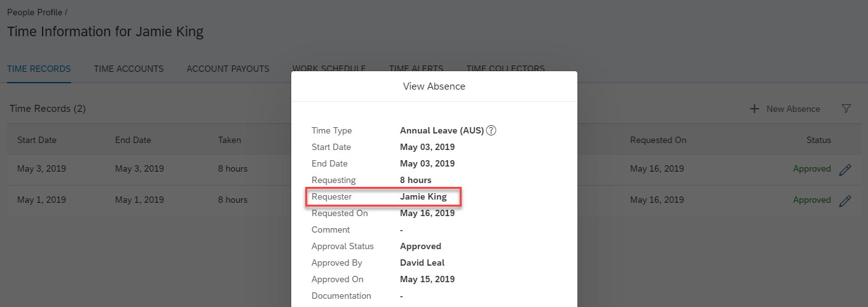Screen dimensions: 868x307
Task: Select the Jamie King requester value
Action: [423, 196]
